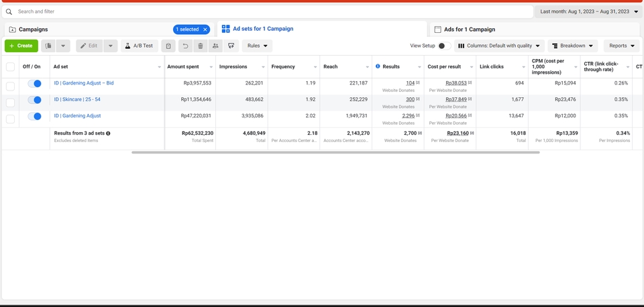
Task: Click the Cost per result column header
Action: 444,66
